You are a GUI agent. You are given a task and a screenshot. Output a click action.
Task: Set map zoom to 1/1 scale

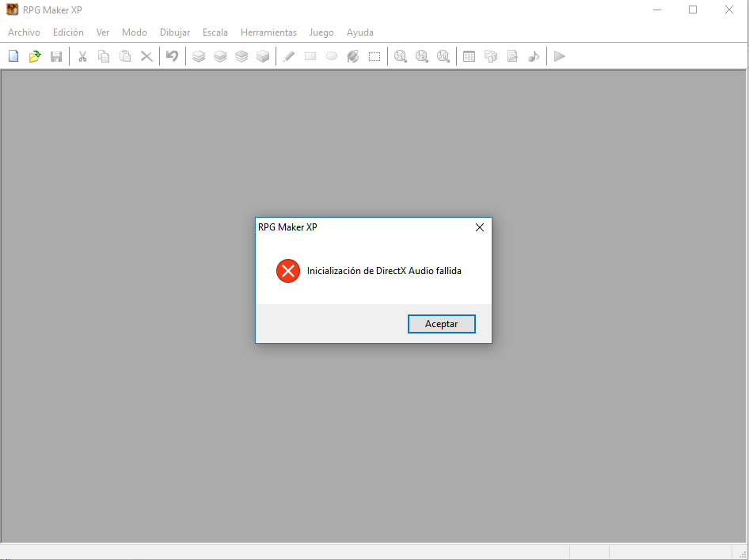click(x=401, y=56)
